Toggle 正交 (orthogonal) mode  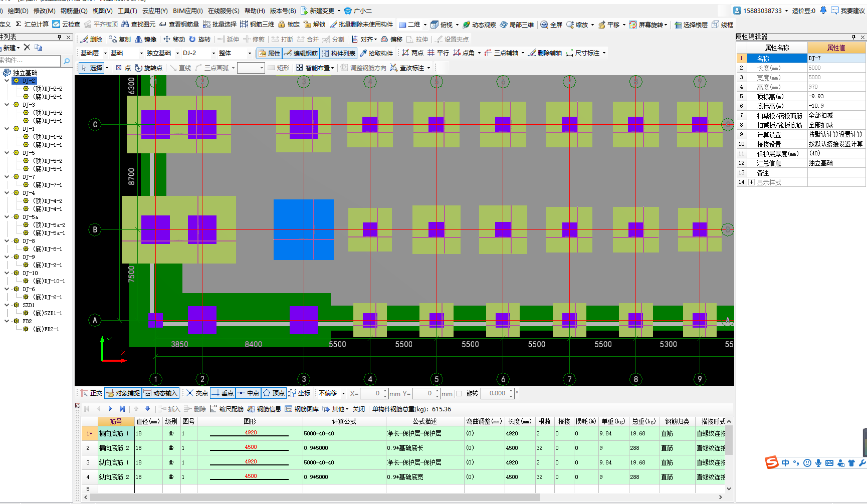point(91,393)
